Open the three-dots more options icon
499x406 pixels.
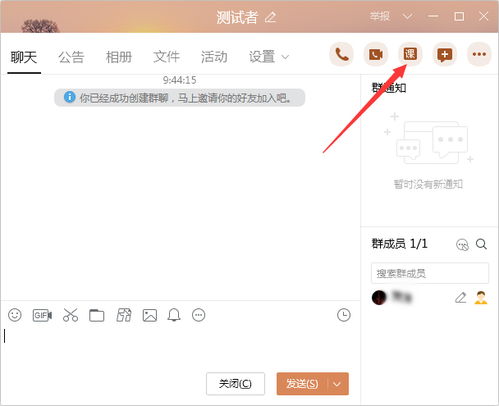tap(479, 54)
